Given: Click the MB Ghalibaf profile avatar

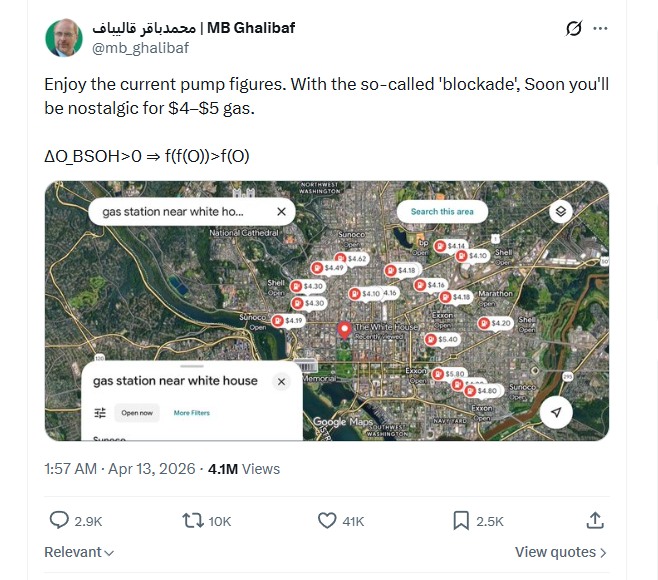Looking at the screenshot, I should pos(64,38).
